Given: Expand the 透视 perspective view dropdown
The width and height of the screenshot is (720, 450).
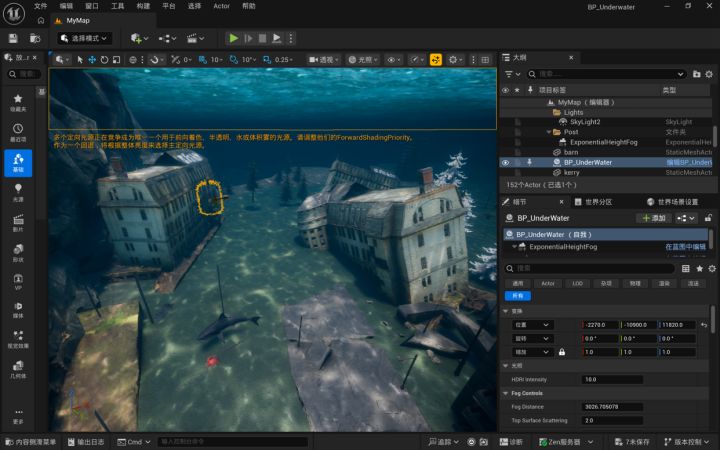Looking at the screenshot, I should point(324,60).
